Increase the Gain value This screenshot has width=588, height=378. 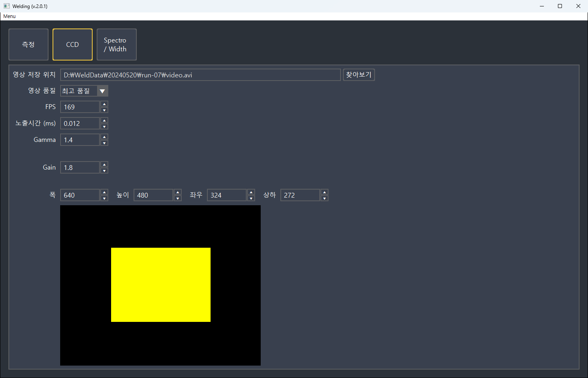pos(104,165)
